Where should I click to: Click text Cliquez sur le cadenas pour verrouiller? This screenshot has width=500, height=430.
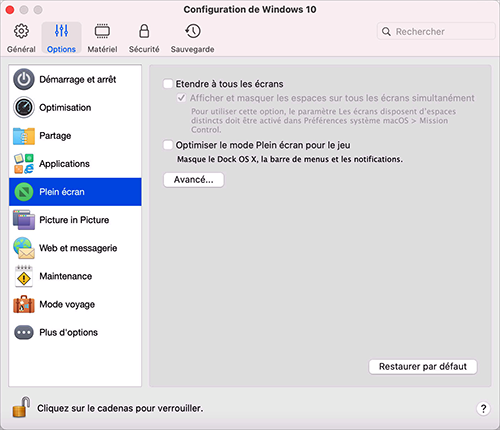click(120, 408)
